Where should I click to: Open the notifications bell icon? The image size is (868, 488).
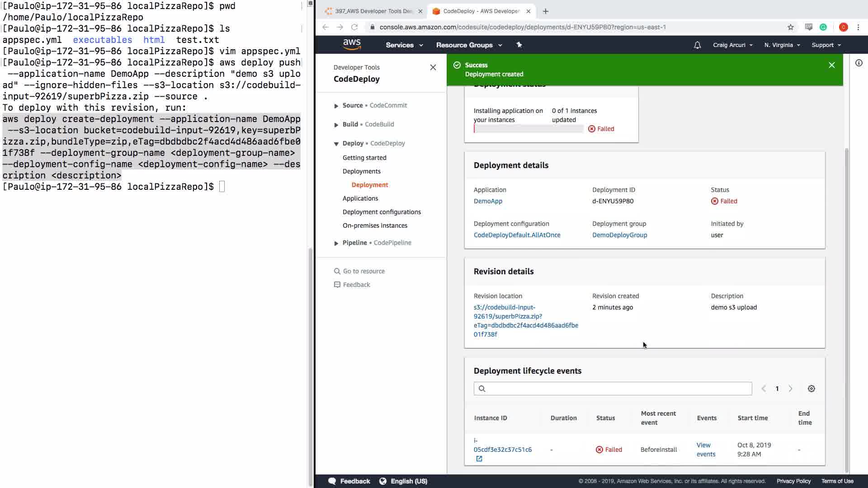coord(697,45)
